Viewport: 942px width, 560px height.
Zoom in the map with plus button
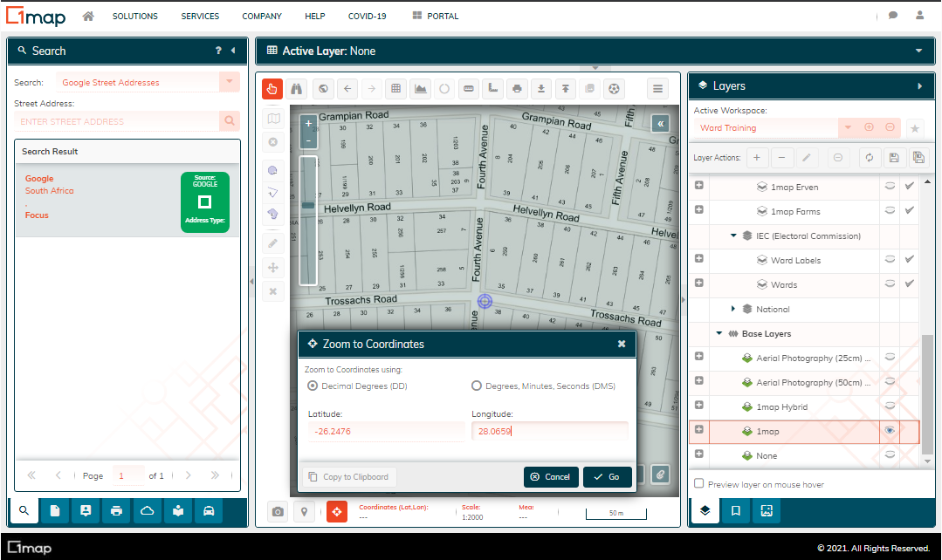pyautogui.click(x=308, y=124)
